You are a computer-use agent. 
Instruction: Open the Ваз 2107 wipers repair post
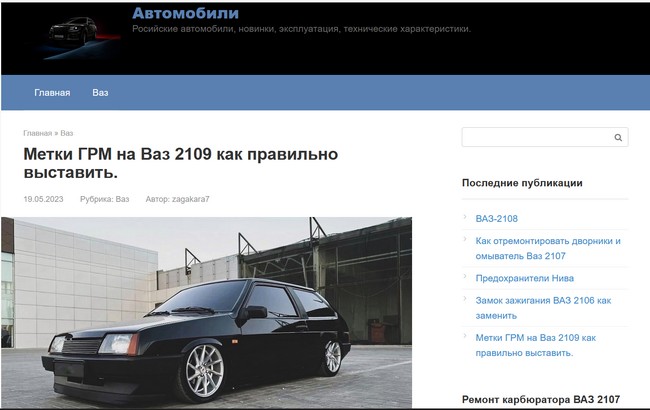point(548,248)
